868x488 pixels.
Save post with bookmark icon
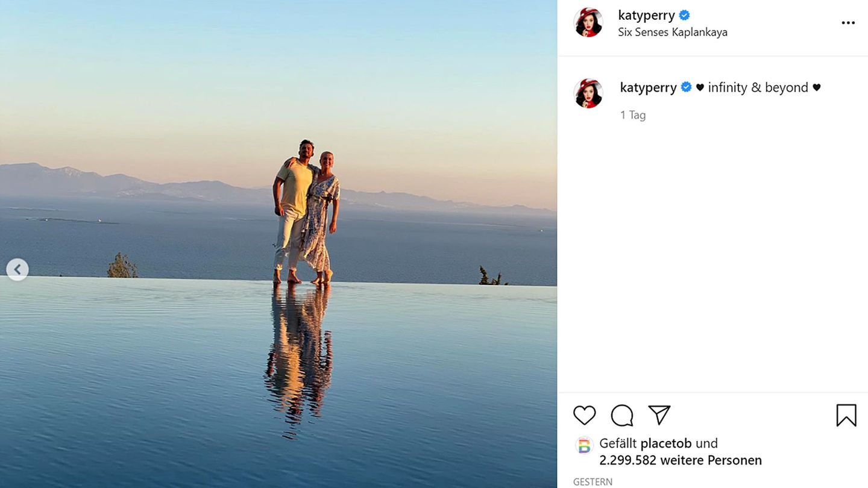click(846, 415)
